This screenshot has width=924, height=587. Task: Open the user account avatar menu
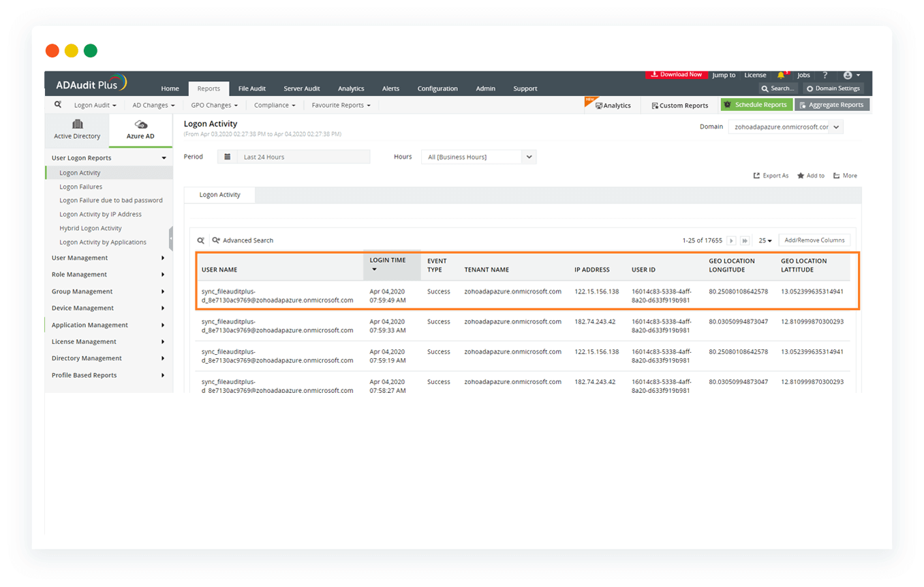click(x=851, y=75)
